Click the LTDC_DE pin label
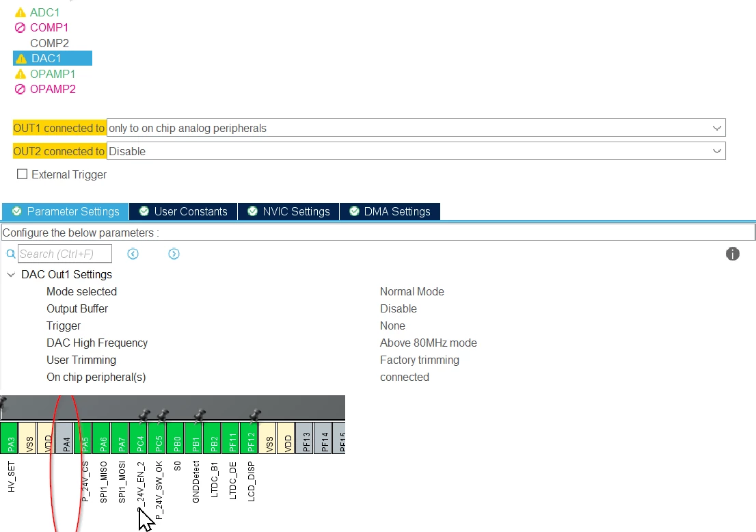Screen dimensions: 756x532 [233, 481]
